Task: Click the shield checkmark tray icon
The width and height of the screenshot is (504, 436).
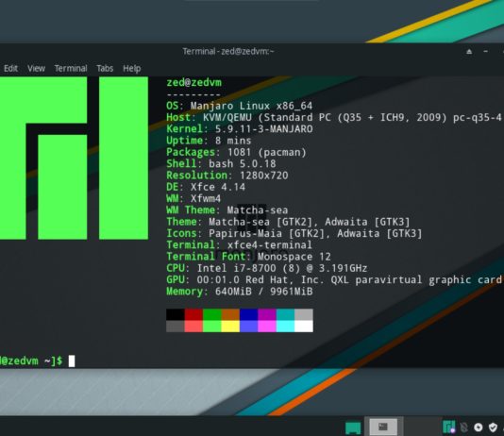Action: coord(493,428)
